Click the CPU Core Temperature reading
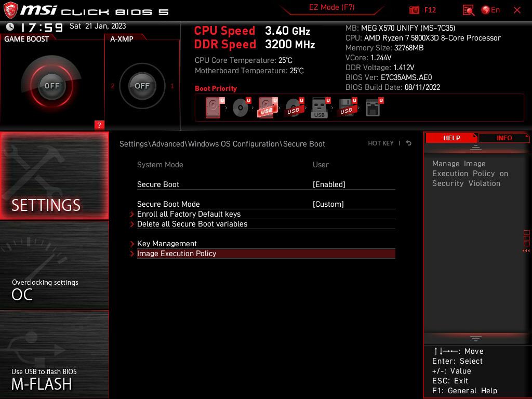The height and width of the screenshot is (399, 532). (x=243, y=60)
